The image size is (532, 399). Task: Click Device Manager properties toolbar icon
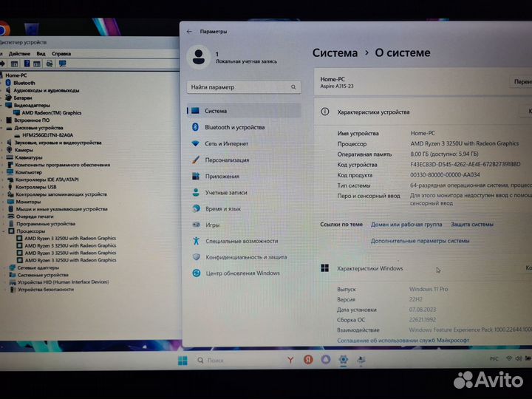14,64
